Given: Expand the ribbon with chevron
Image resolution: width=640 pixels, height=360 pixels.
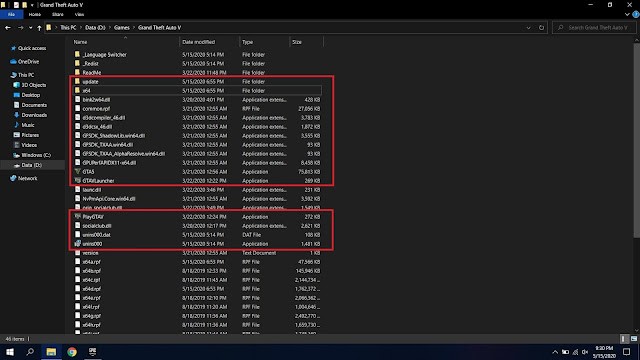Looking at the screenshot, I should click(627, 14).
